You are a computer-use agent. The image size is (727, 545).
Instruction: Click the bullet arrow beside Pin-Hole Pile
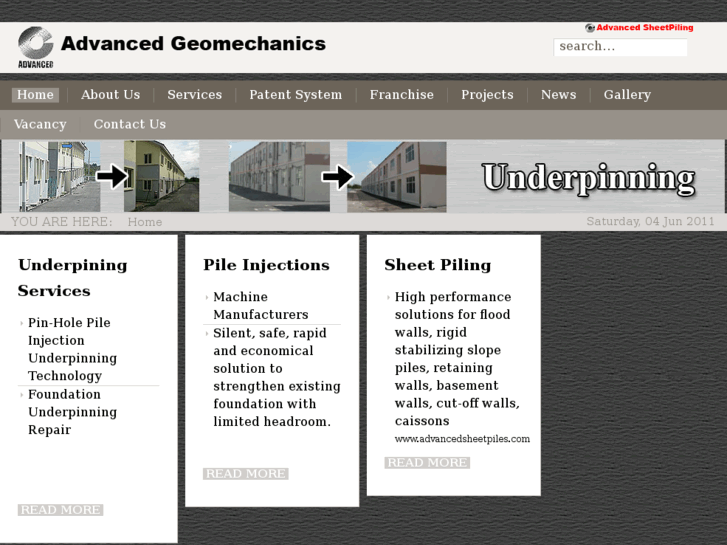click(21, 323)
